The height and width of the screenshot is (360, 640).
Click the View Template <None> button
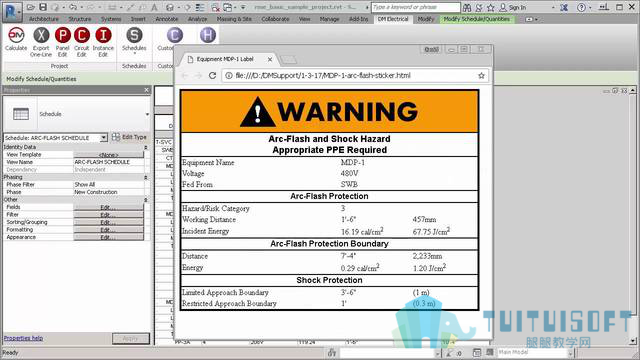109,155
